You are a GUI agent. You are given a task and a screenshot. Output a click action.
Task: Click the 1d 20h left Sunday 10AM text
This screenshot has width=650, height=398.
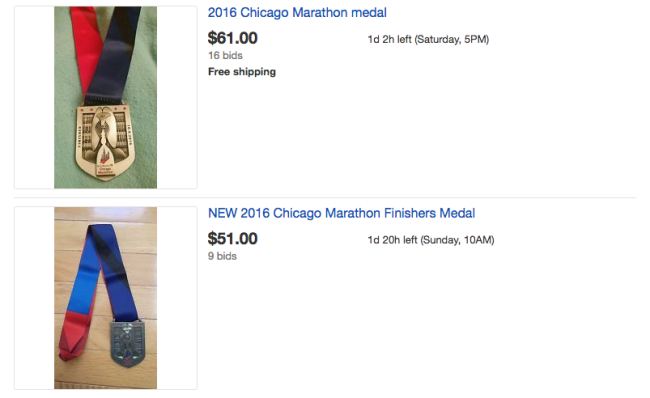tap(431, 240)
